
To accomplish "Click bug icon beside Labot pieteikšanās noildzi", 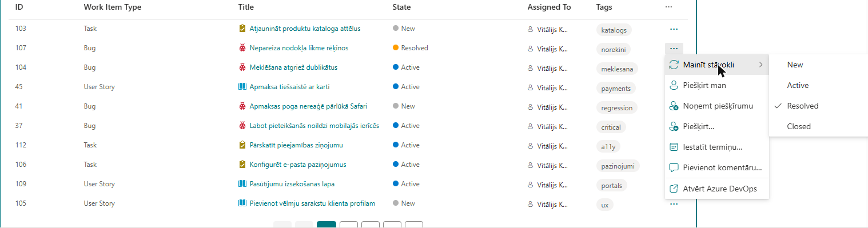I will pyautogui.click(x=242, y=126).
